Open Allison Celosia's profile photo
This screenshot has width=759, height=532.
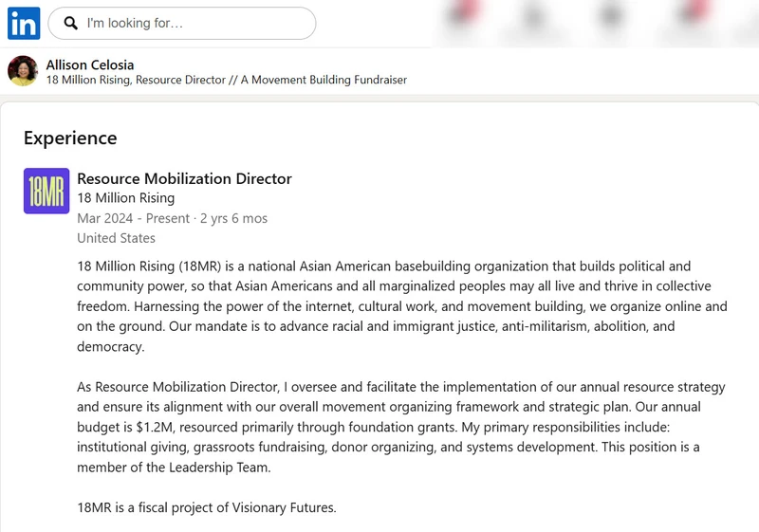tap(23, 70)
